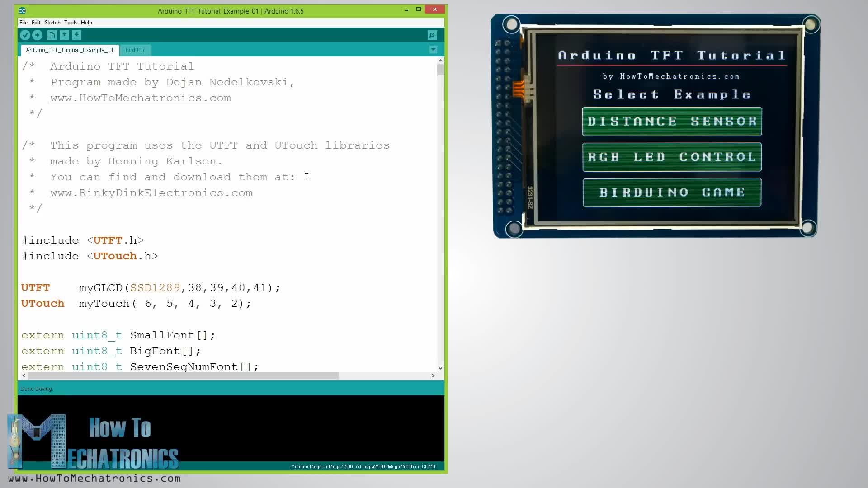Open the Serial Monitor magnifier icon
This screenshot has height=488, width=868.
point(432,35)
